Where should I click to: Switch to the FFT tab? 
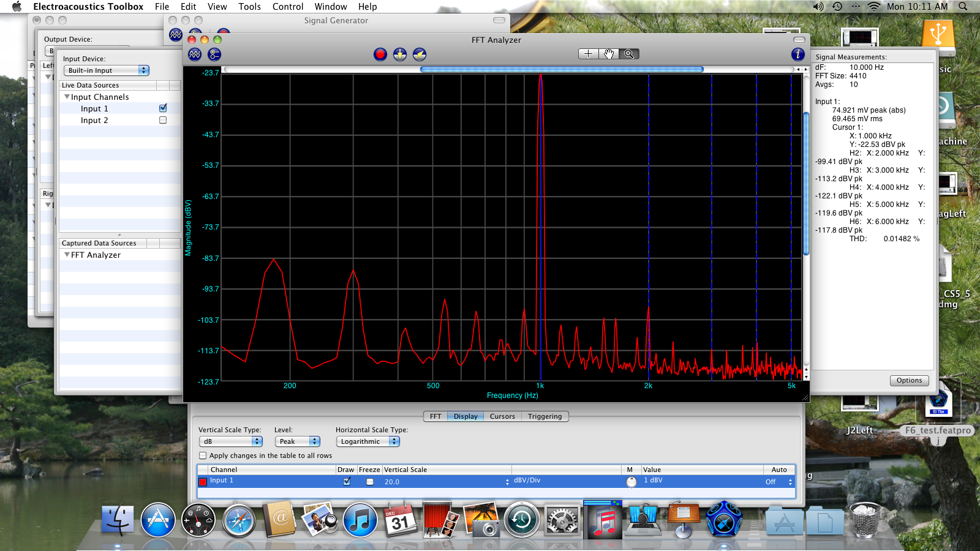(x=435, y=416)
